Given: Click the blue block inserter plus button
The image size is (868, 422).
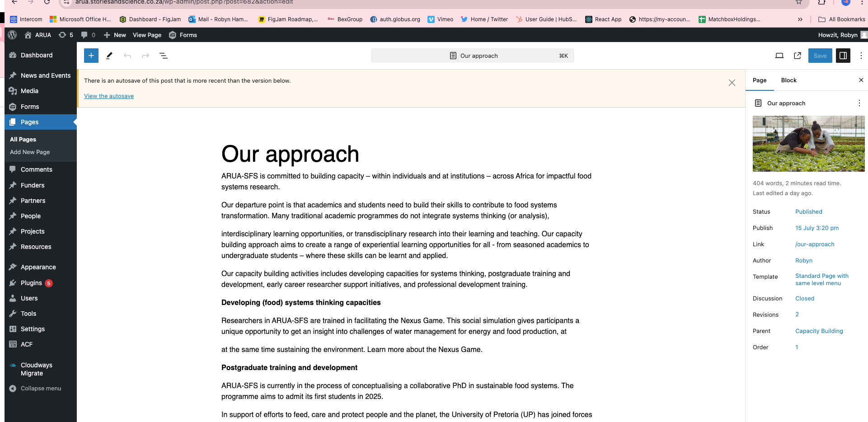Looking at the screenshot, I should (91, 56).
